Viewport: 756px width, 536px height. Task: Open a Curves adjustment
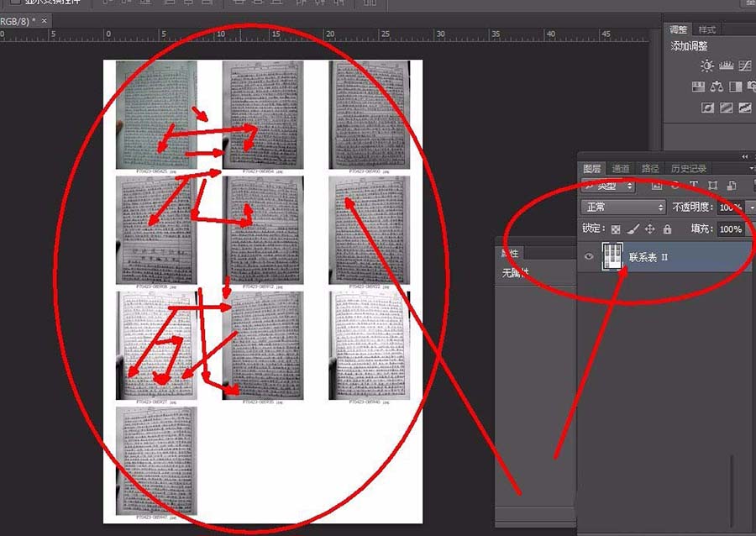(x=744, y=65)
